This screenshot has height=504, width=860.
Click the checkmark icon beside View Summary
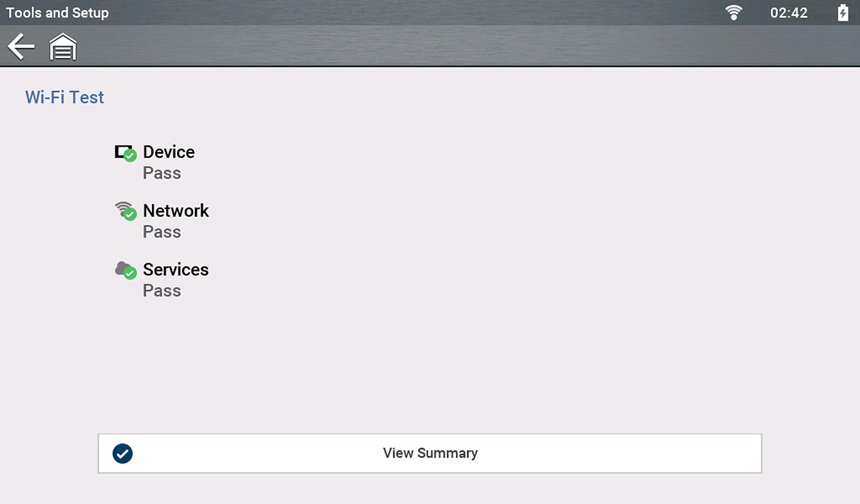[123, 454]
